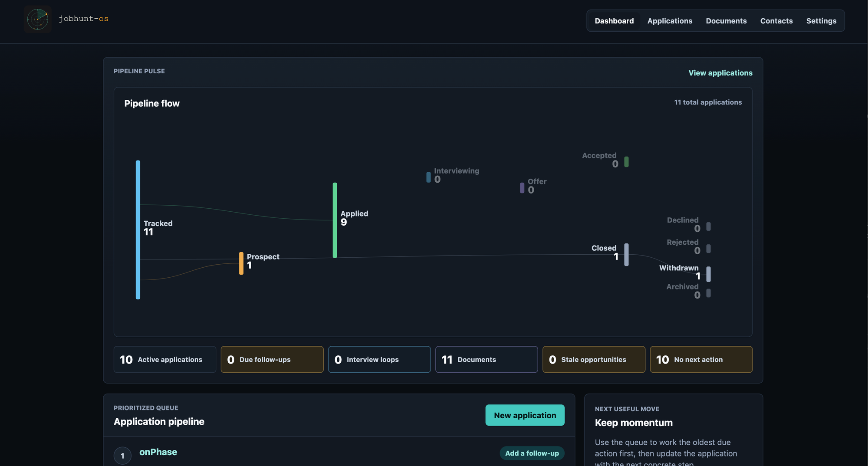Click Add a follow-up for onPhase

(x=532, y=453)
